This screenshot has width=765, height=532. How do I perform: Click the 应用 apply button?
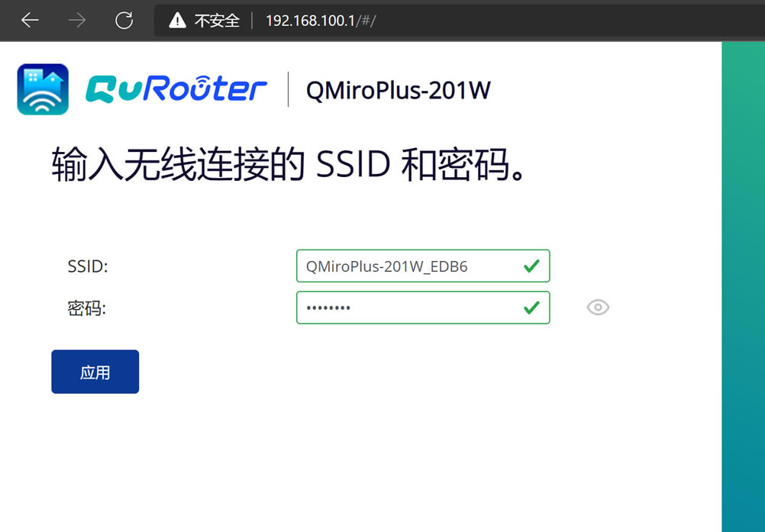(x=95, y=372)
